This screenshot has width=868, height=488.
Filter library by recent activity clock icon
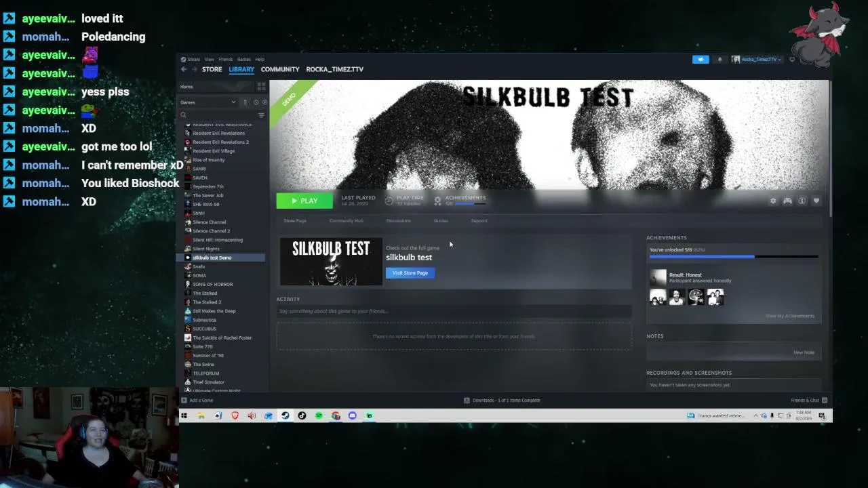click(256, 102)
